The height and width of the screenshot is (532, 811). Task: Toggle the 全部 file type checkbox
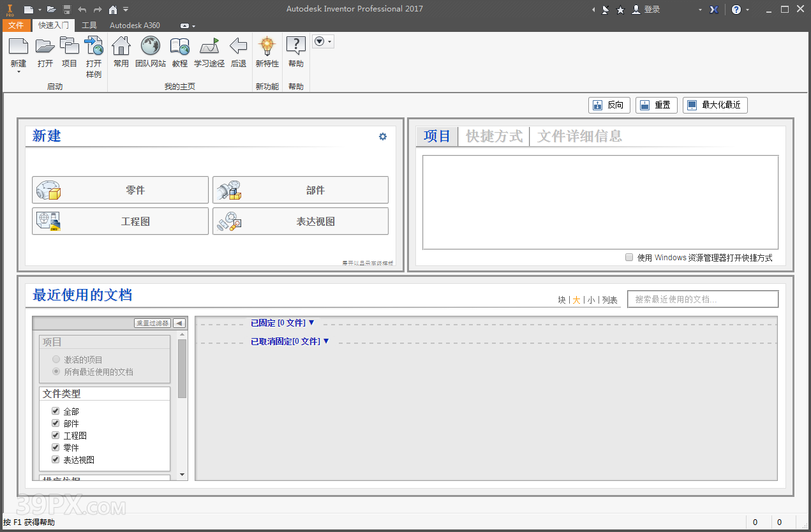56,411
